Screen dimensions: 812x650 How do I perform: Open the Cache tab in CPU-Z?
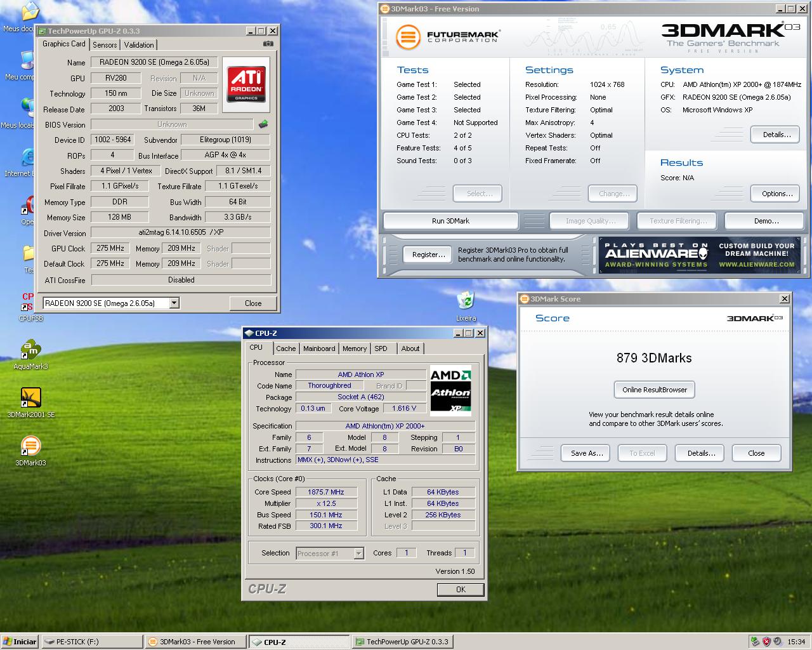(286, 348)
